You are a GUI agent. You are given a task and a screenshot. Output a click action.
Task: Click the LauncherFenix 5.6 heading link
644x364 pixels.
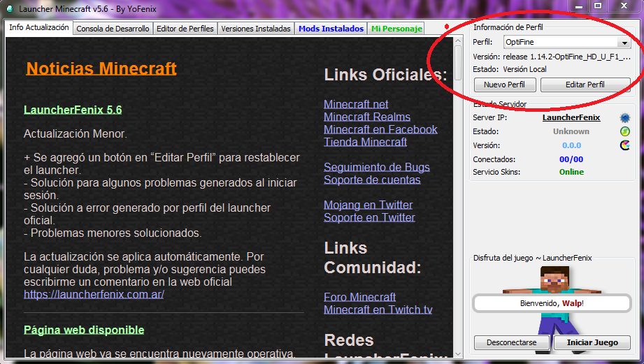coord(73,110)
